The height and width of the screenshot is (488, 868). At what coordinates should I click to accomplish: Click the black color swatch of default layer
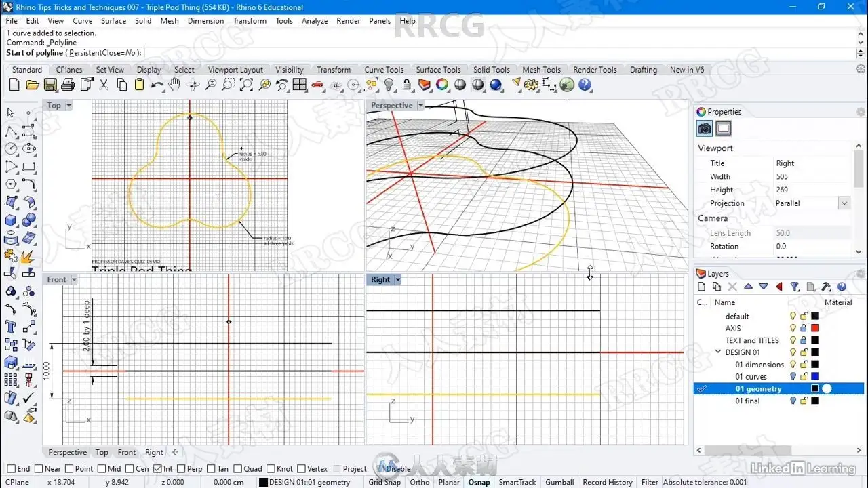coord(815,317)
